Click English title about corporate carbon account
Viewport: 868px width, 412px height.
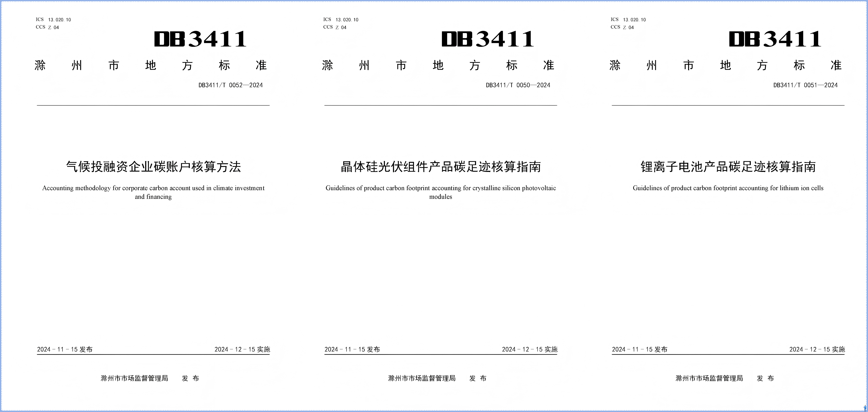click(153, 192)
